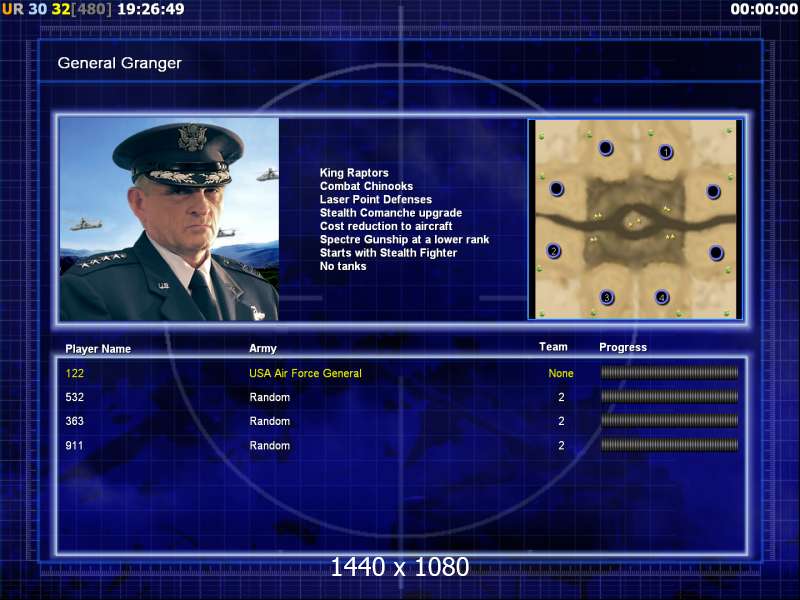This screenshot has height=600, width=800.
Task: Click the "Combat Chinooks" feature line
Action: point(366,186)
